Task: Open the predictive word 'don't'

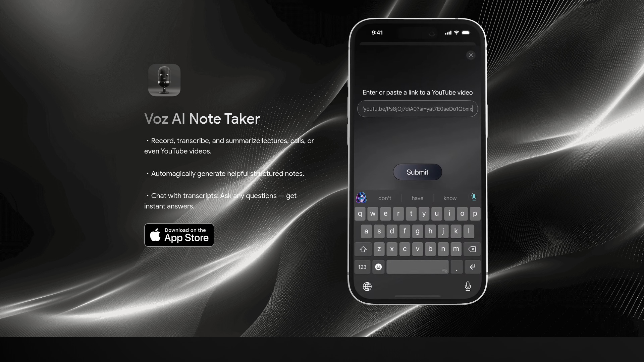Action: (385, 197)
